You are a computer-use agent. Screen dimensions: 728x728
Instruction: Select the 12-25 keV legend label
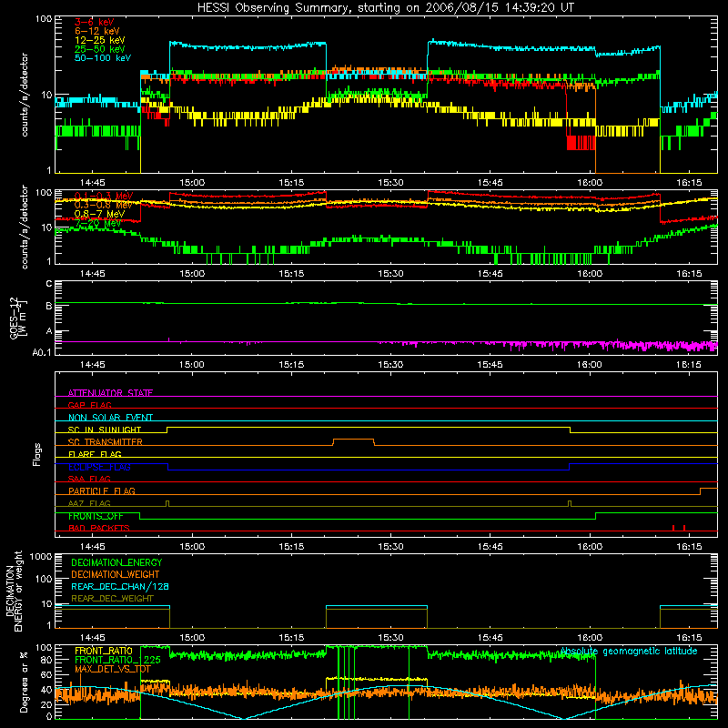pos(100,40)
